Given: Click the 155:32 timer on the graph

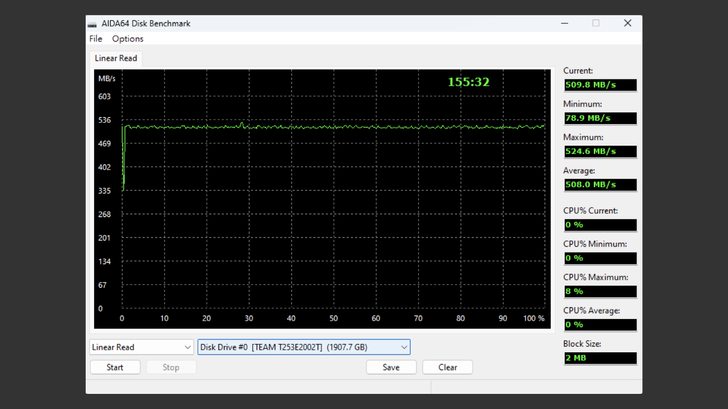Looking at the screenshot, I should coord(468,82).
